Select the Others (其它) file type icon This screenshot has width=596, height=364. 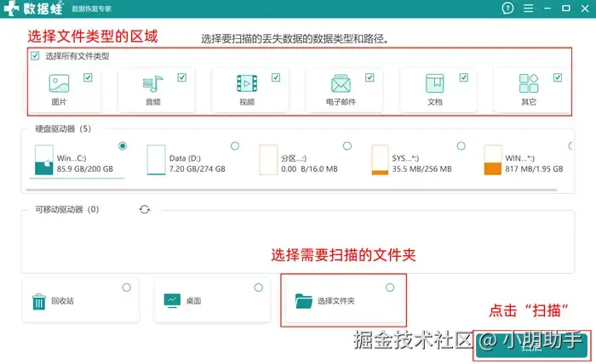pos(529,83)
